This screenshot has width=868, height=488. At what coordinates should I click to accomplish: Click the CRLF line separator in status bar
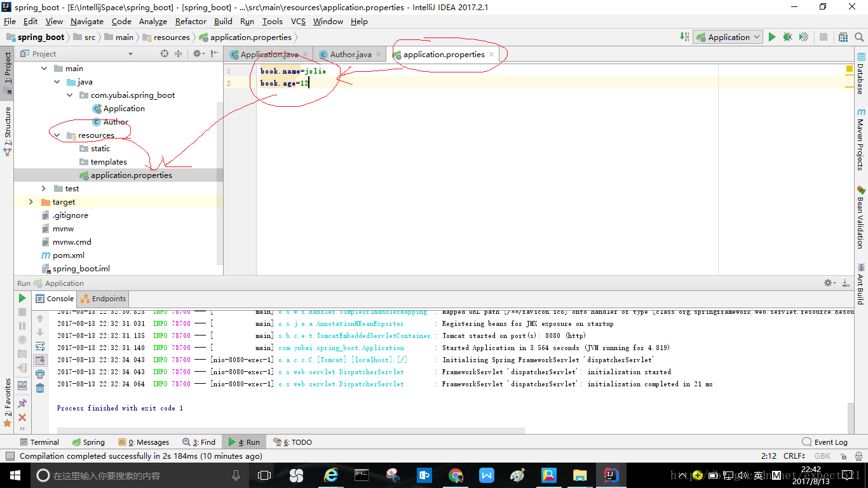click(x=794, y=456)
